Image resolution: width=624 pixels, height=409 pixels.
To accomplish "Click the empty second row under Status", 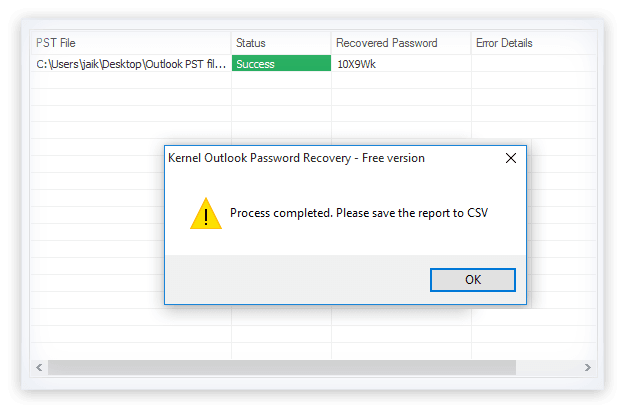I will (x=281, y=80).
